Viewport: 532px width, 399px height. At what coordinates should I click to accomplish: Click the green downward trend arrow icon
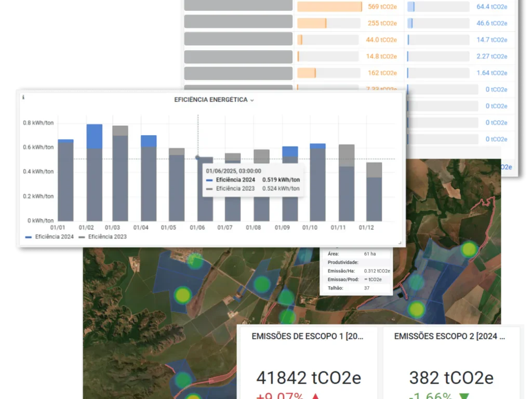(x=464, y=397)
